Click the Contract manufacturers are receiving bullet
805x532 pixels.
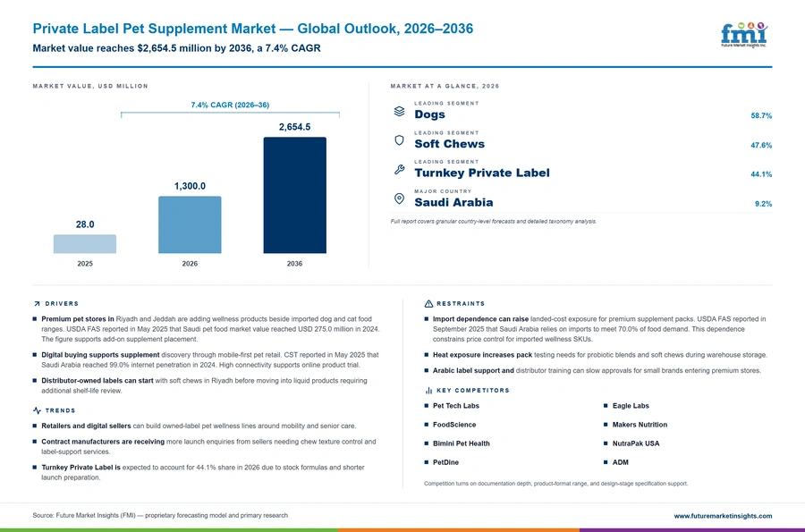coord(208,446)
